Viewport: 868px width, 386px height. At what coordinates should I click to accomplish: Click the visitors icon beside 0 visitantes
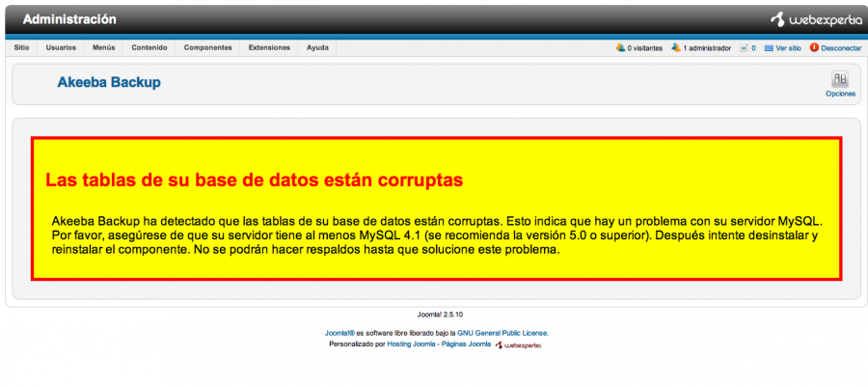click(x=620, y=47)
